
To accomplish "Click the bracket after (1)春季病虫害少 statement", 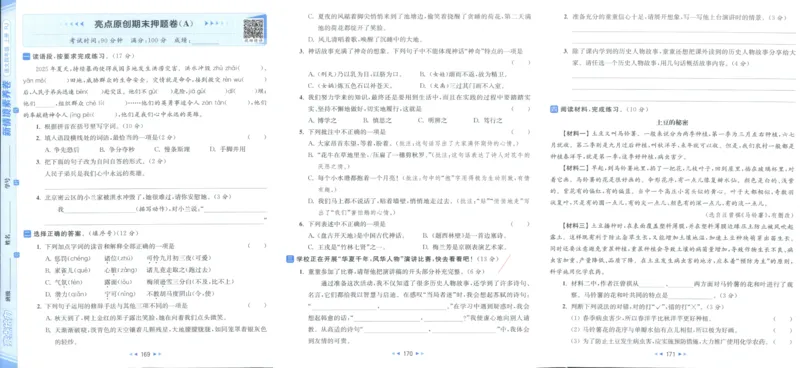I will point(783,318).
